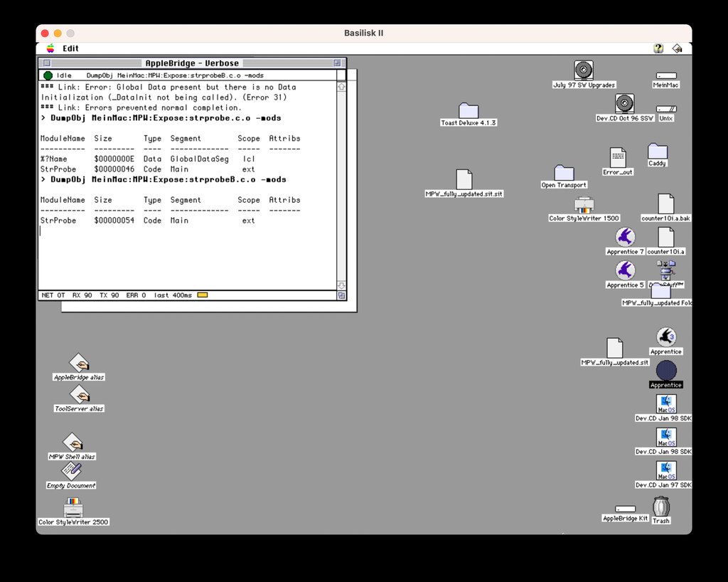The image size is (728, 582).
Task: Click the AppleBridge window zoom box
Action: (337, 63)
